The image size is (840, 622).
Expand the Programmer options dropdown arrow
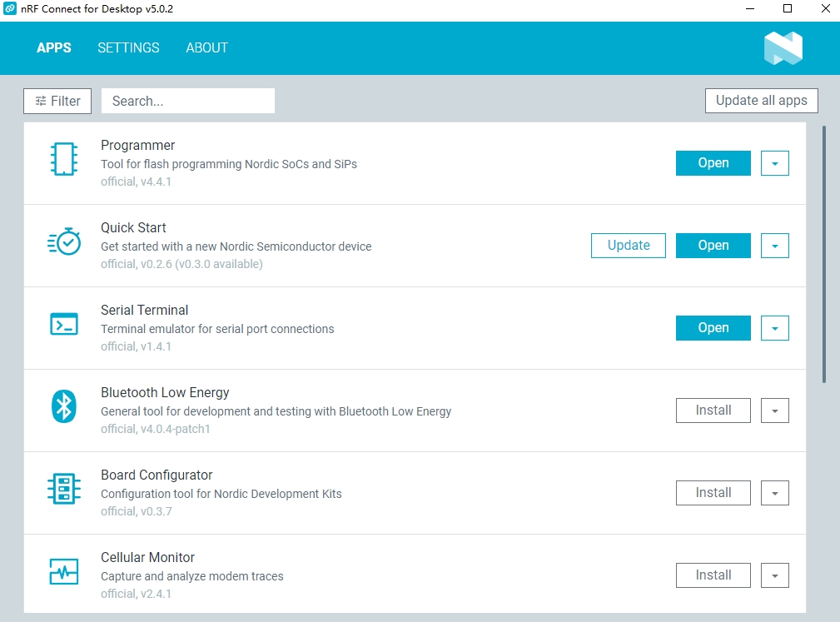coord(774,163)
